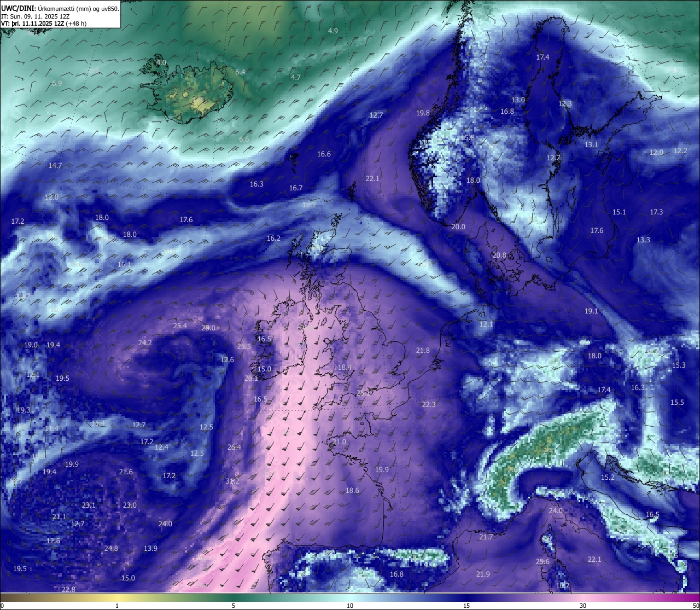This screenshot has width=700, height=610.
Task: Click the 22.8 value at the bottom left
Action: [x=68, y=590]
